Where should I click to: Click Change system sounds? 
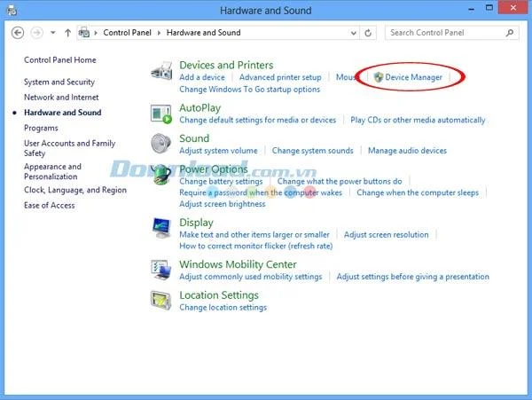(313, 151)
